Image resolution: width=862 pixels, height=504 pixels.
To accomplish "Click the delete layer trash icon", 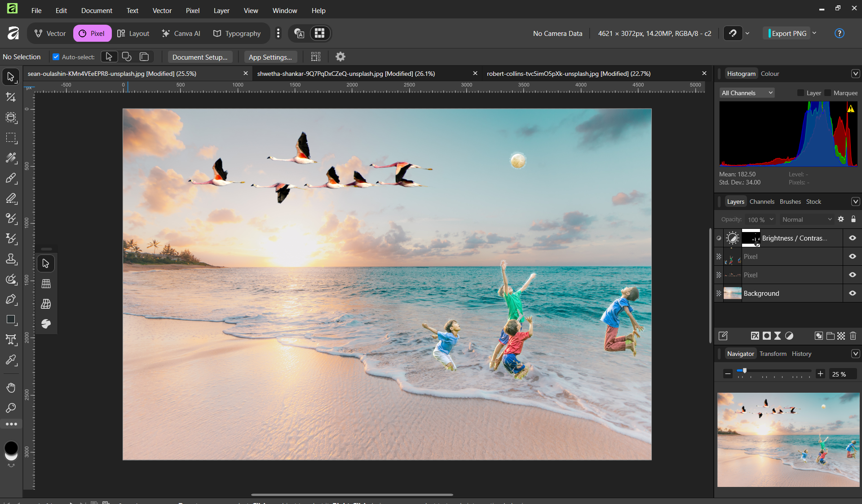I will (x=853, y=336).
